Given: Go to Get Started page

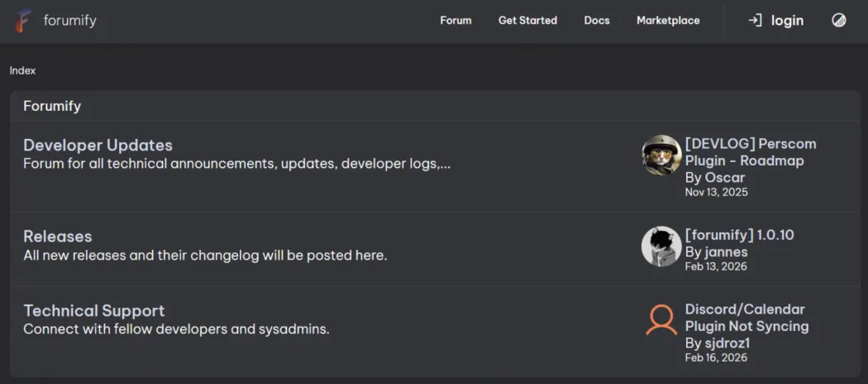Looking at the screenshot, I should coord(527,21).
